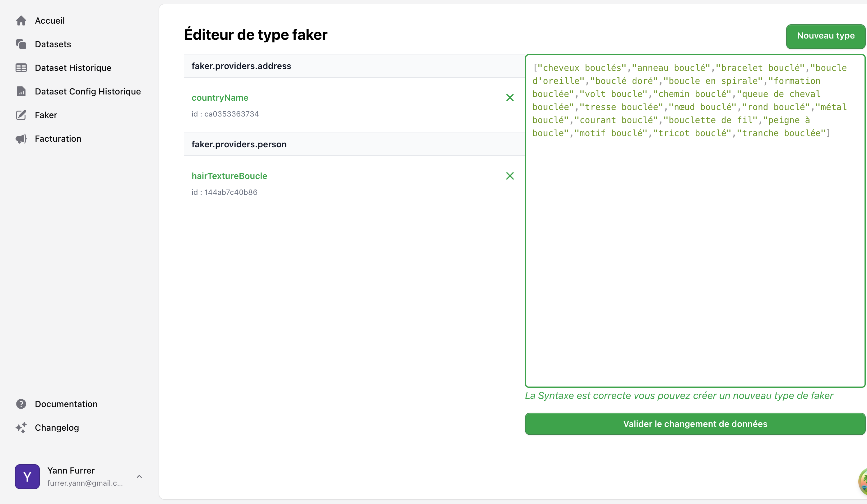
Task: Click the Dataset Historique table icon
Action: tap(21, 68)
